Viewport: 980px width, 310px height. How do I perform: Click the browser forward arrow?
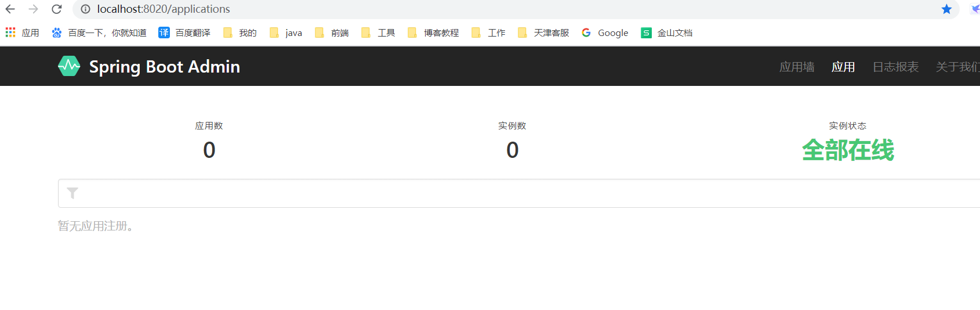(x=34, y=9)
